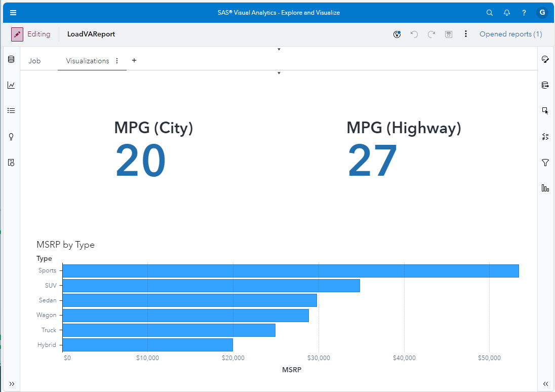Click the Undo arrow in the toolbar
Viewport: 555px width, 392px height.
point(414,34)
